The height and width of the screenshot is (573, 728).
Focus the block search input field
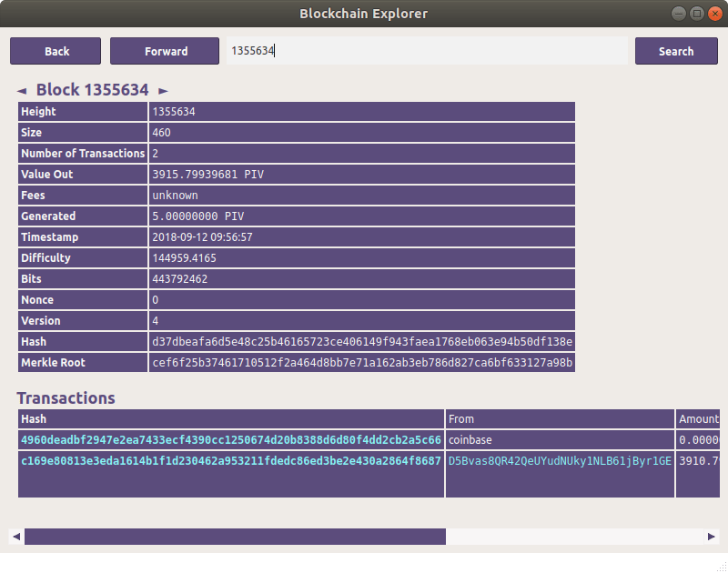427,51
